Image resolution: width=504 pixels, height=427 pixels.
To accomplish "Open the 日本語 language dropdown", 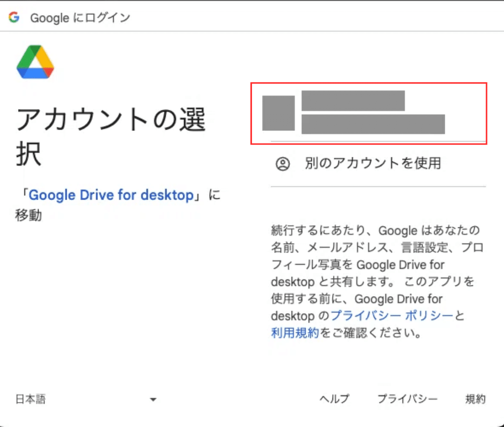I will point(86,399).
